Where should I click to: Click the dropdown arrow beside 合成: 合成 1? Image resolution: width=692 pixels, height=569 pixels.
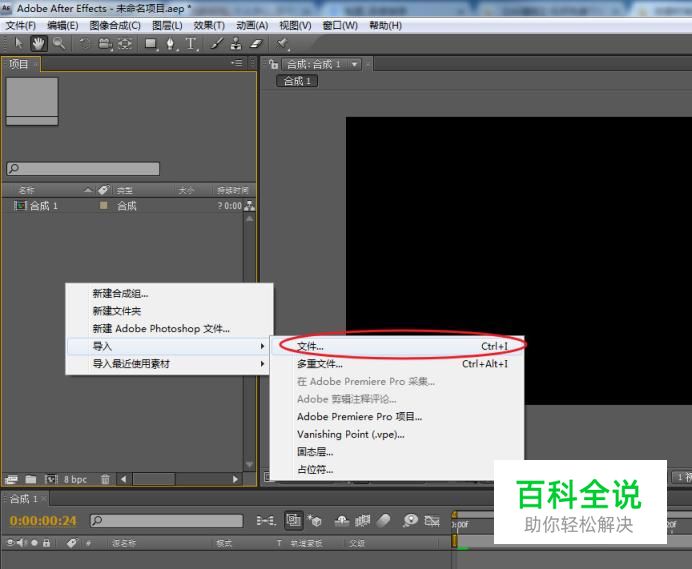click(x=354, y=64)
